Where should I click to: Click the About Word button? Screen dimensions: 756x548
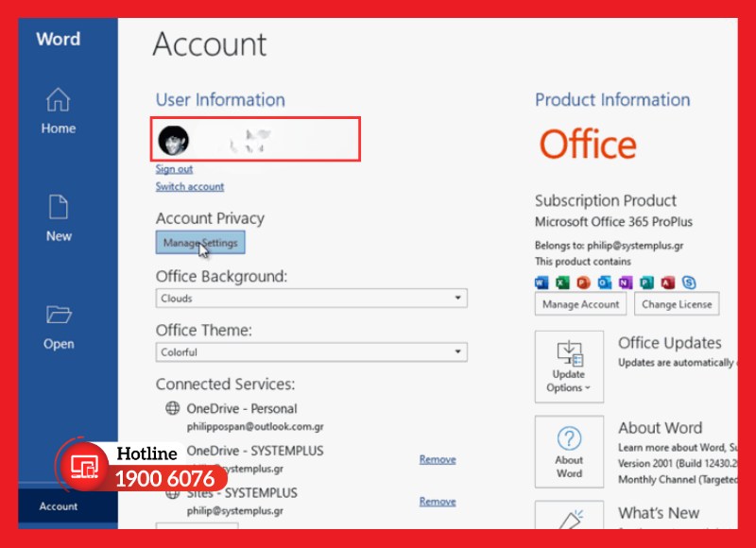569,452
